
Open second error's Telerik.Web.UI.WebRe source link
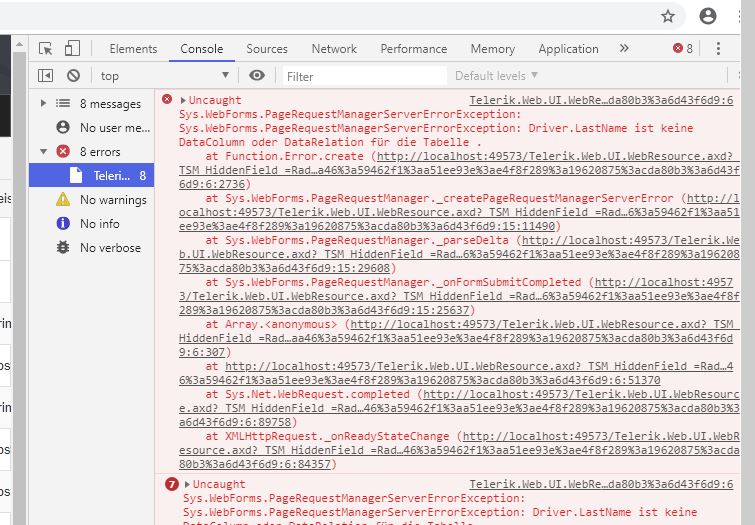click(x=601, y=484)
